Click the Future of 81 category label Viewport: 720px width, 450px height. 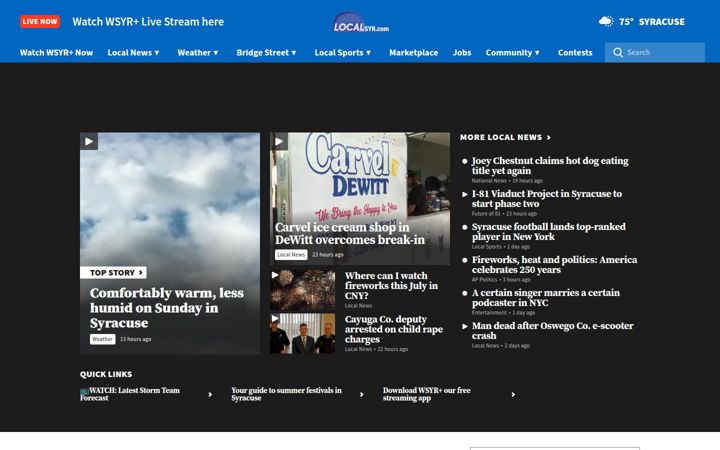[x=486, y=214]
